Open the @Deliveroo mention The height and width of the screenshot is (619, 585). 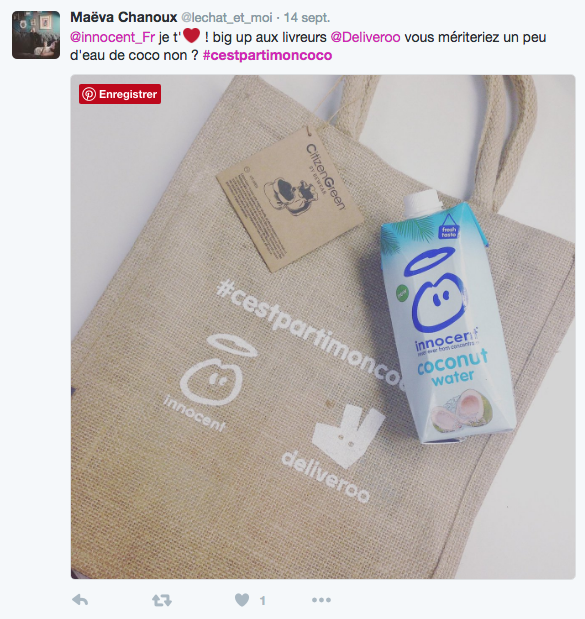pos(365,38)
